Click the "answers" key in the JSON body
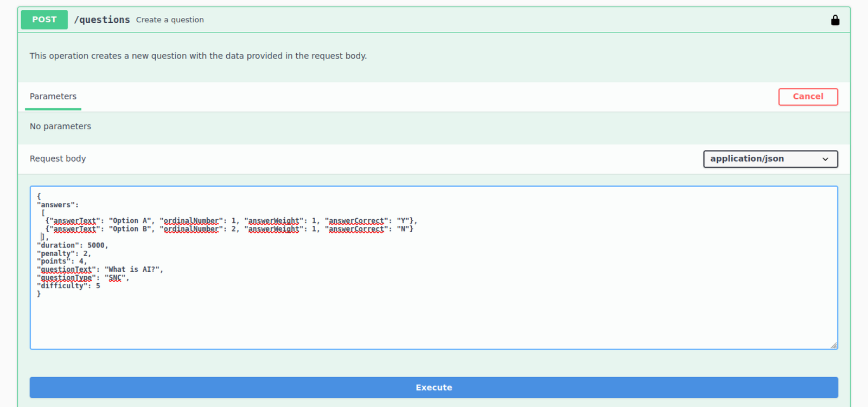Viewport: 868px width, 407px height. (x=57, y=205)
